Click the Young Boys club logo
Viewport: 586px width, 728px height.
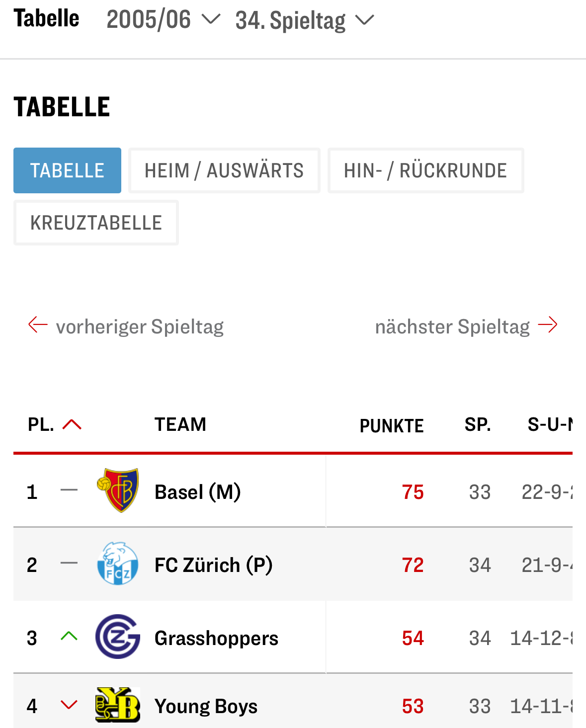tap(118, 705)
